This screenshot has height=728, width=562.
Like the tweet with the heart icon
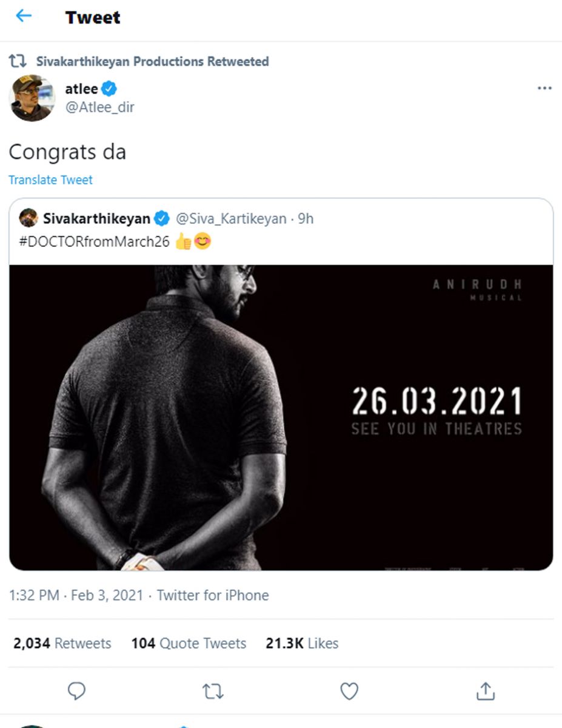(x=349, y=691)
